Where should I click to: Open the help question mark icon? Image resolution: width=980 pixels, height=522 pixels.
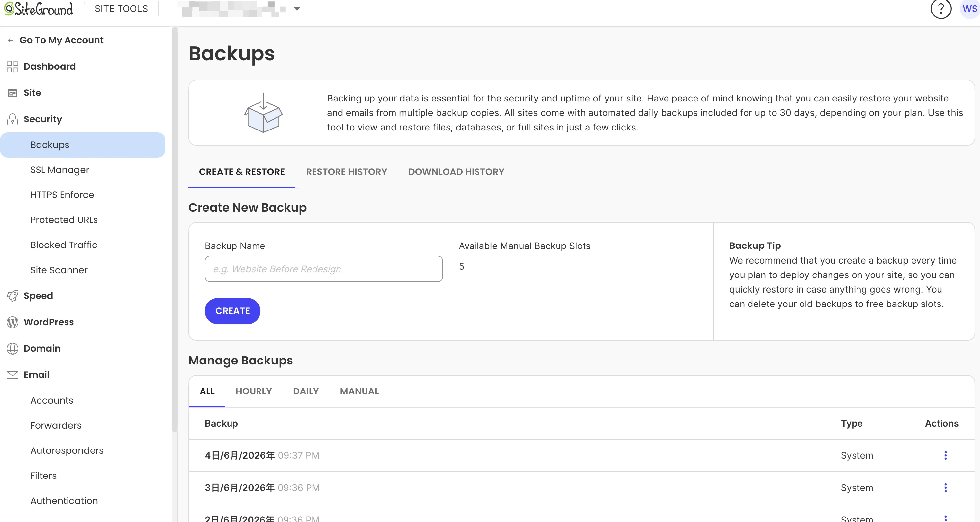[x=940, y=9]
